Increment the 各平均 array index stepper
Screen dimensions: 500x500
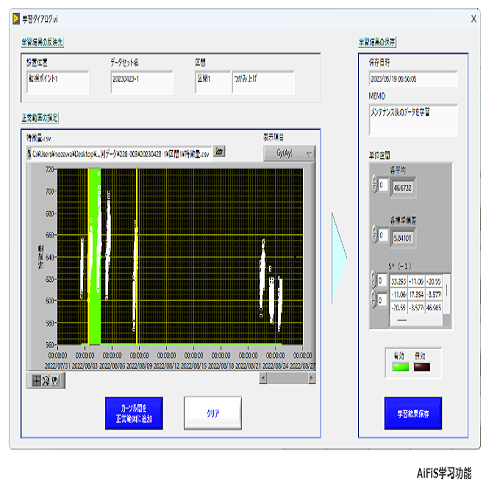[374, 180]
